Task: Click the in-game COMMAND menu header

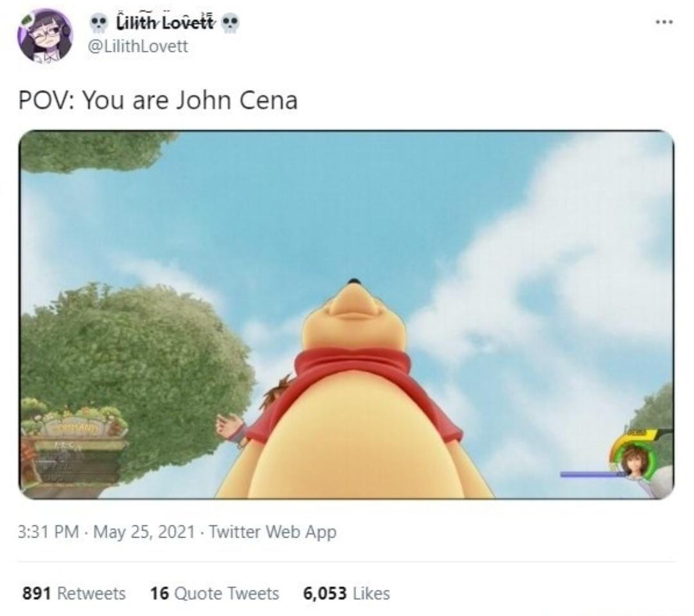Action: (x=75, y=428)
